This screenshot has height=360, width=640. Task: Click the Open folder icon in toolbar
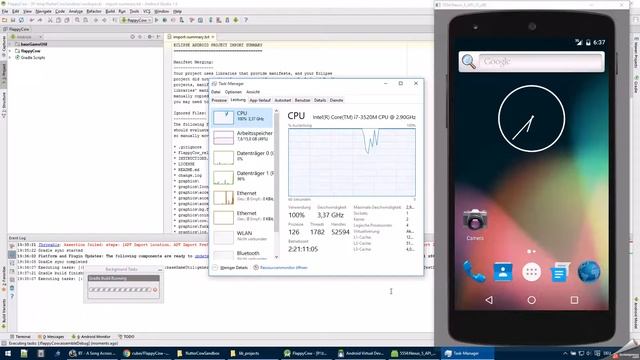tap(4, 20)
